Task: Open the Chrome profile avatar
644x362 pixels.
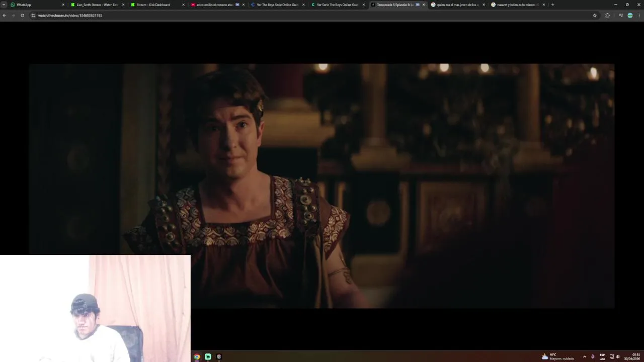Action: [x=630, y=16]
